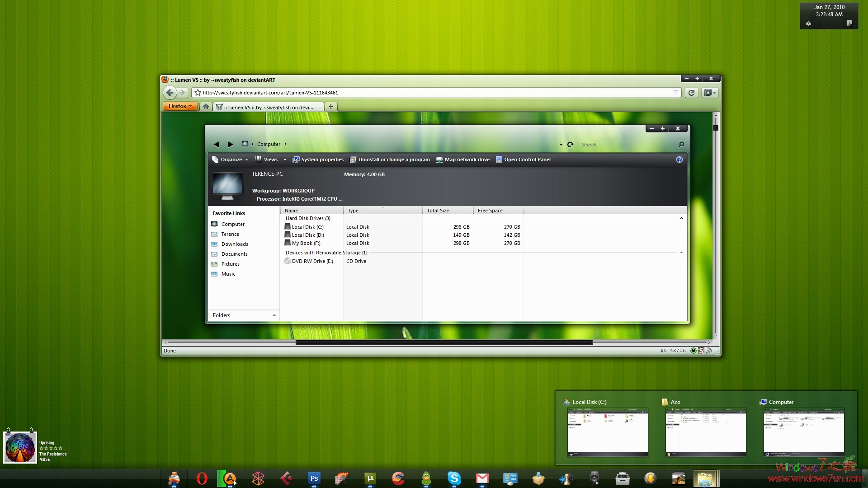868x488 pixels.
Task: Open a new tab with plus button
Action: (x=330, y=107)
